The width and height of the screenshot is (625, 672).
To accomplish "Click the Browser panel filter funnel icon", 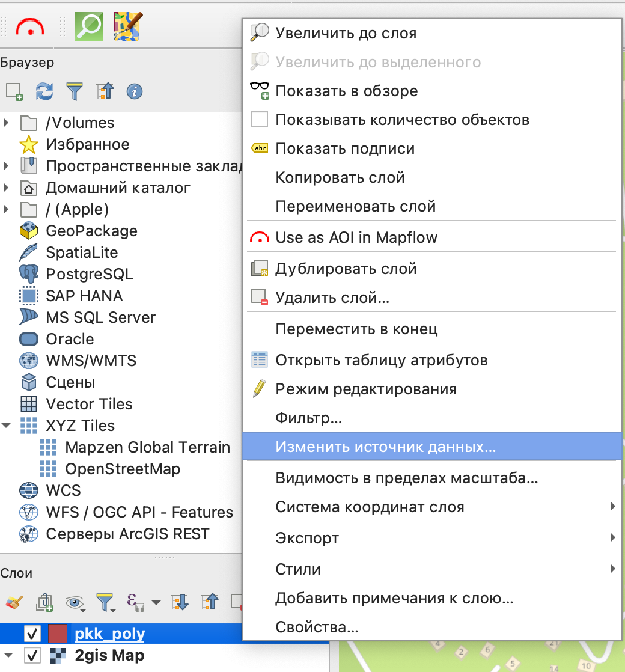I will (75, 91).
